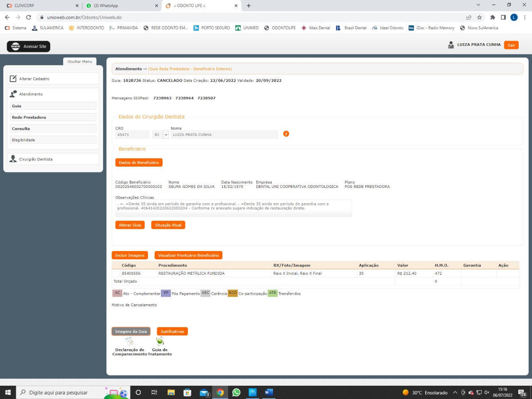Click the Alterar Guia button

point(130,225)
